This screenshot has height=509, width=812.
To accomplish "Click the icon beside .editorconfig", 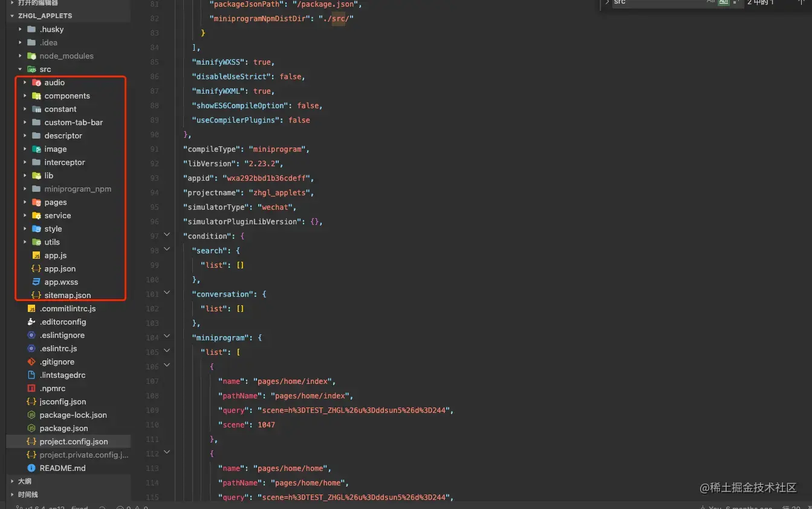I will coord(31,322).
